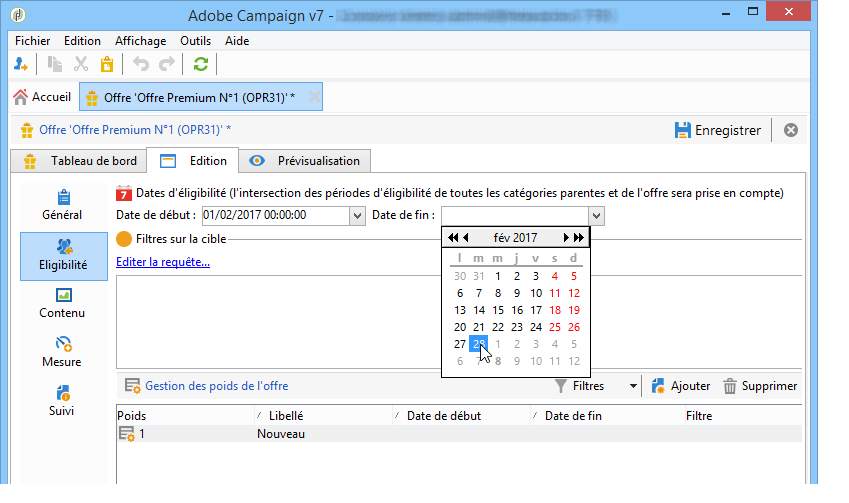Click the target filter query box
Viewport: 849px width, 503px height.
tap(279, 322)
